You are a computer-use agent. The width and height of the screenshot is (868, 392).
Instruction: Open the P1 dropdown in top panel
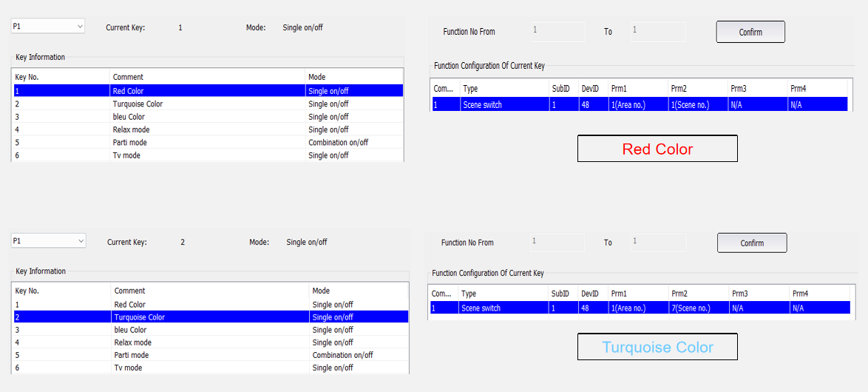pyautogui.click(x=47, y=26)
